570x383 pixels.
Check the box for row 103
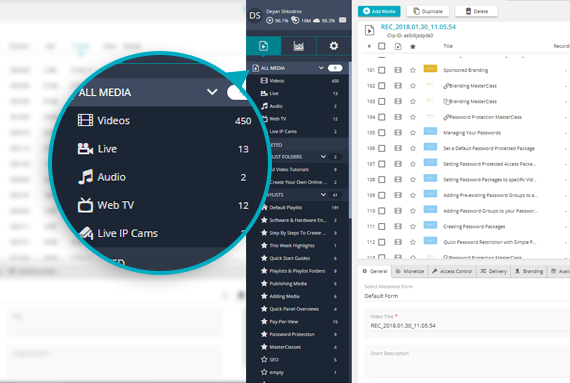coord(382,101)
